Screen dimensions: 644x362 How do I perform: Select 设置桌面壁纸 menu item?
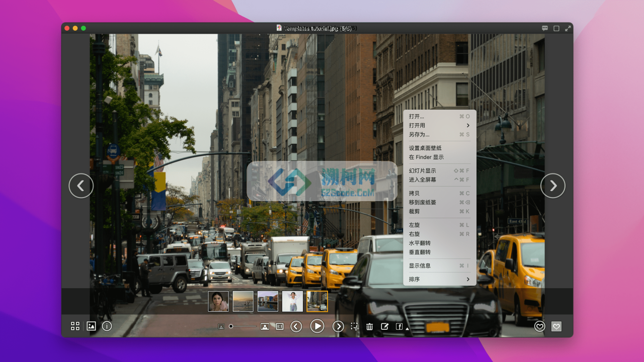pyautogui.click(x=440, y=148)
